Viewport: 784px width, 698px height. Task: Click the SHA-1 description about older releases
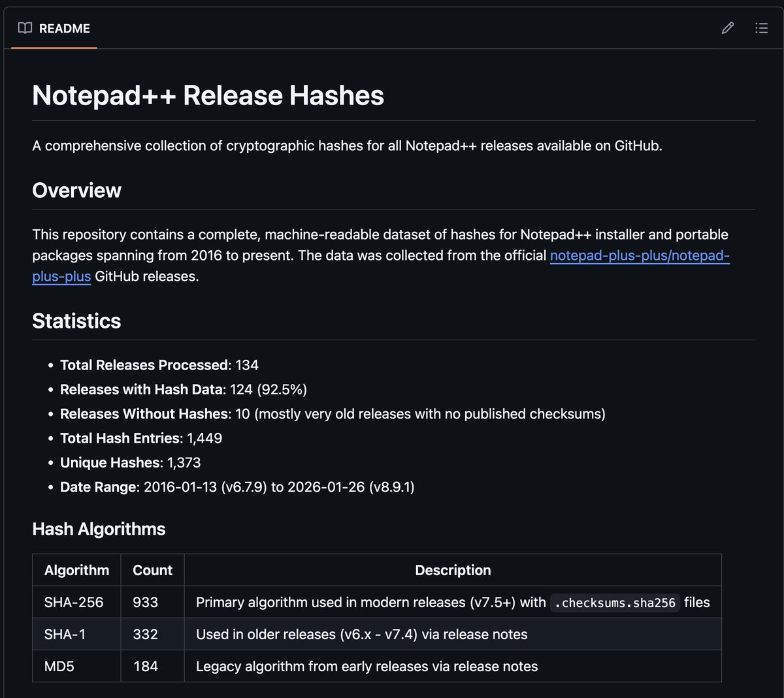click(x=361, y=634)
